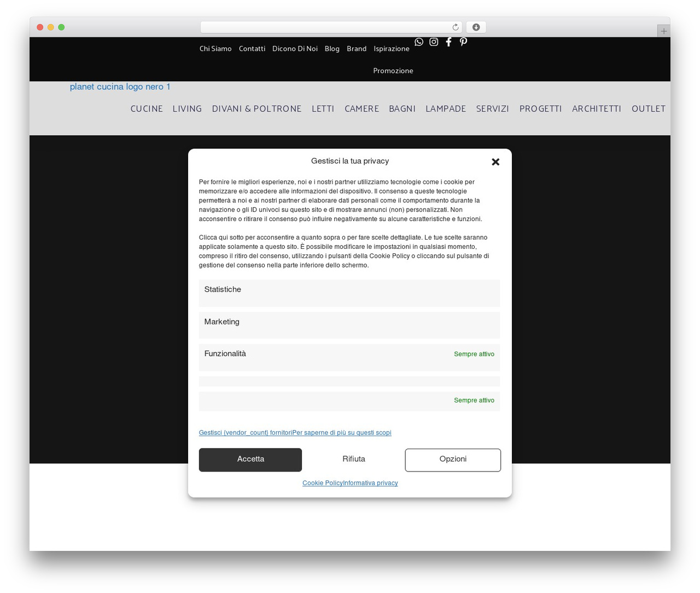Open the Cookie Policy link
Screen dimensions: 700x593
pyautogui.click(x=323, y=483)
